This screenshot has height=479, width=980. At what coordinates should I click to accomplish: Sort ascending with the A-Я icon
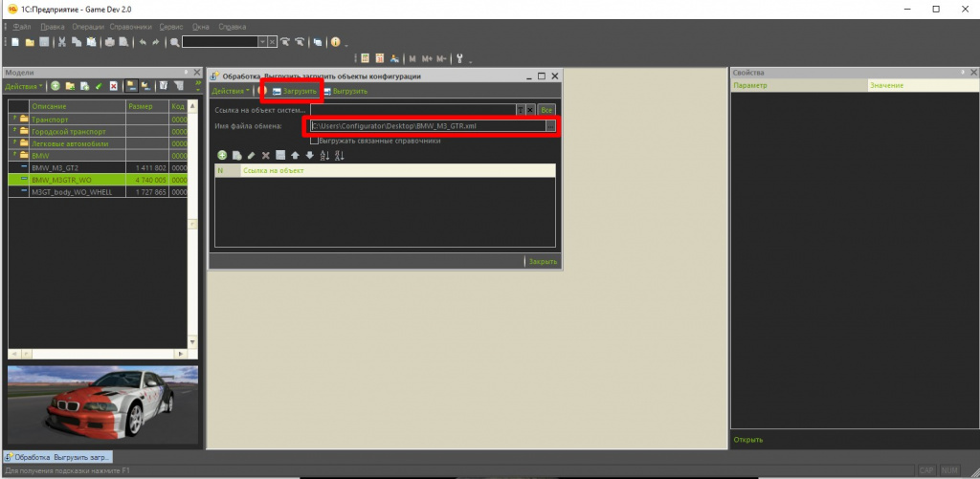pyautogui.click(x=324, y=155)
